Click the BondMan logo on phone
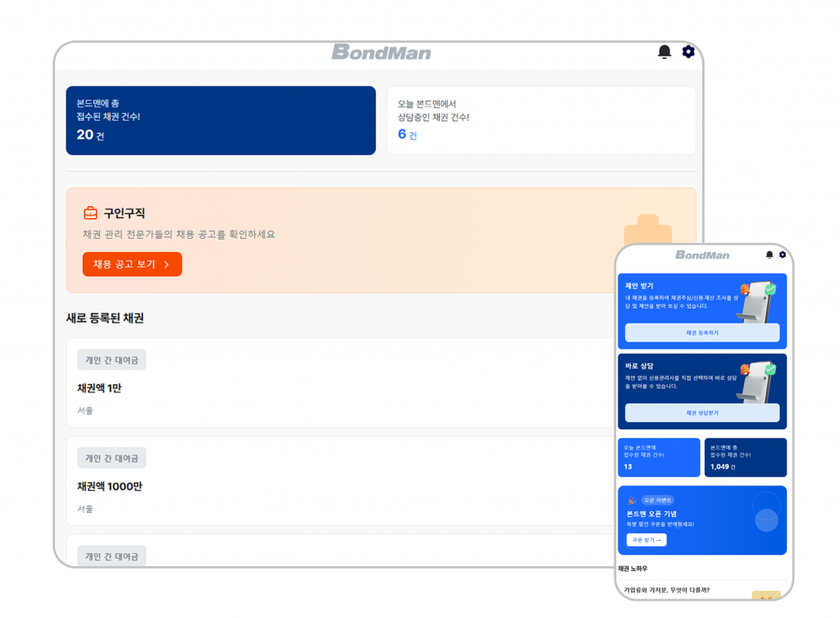 tap(702, 255)
